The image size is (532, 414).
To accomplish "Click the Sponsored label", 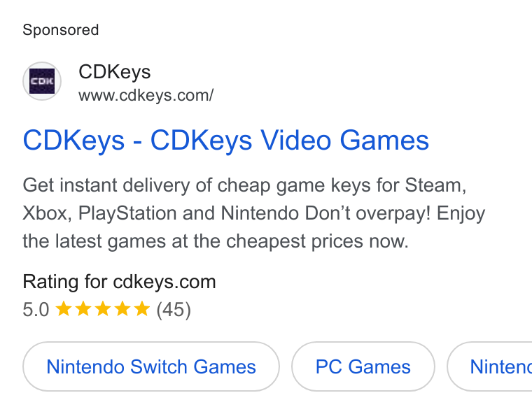I will tap(61, 30).
